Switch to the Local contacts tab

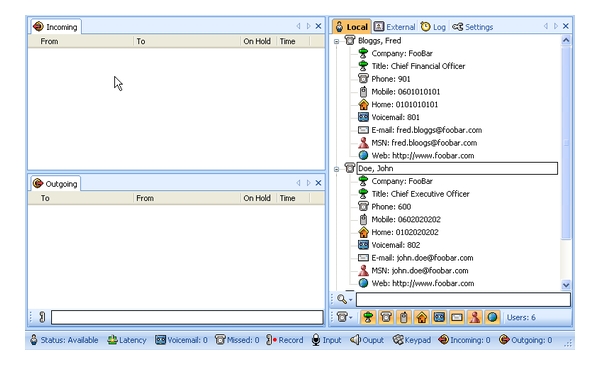pyautogui.click(x=352, y=27)
